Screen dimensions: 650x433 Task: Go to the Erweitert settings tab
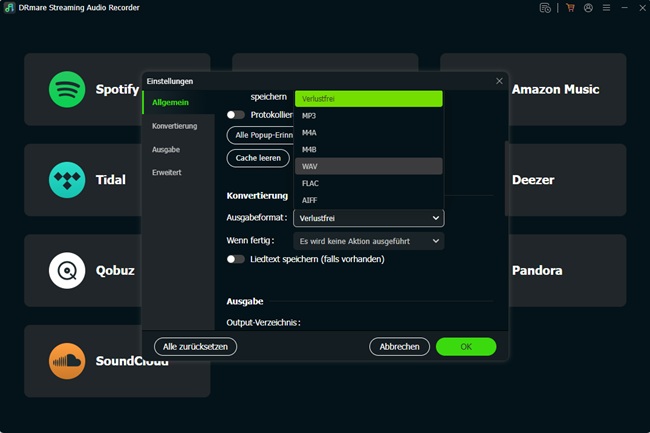[x=167, y=172]
